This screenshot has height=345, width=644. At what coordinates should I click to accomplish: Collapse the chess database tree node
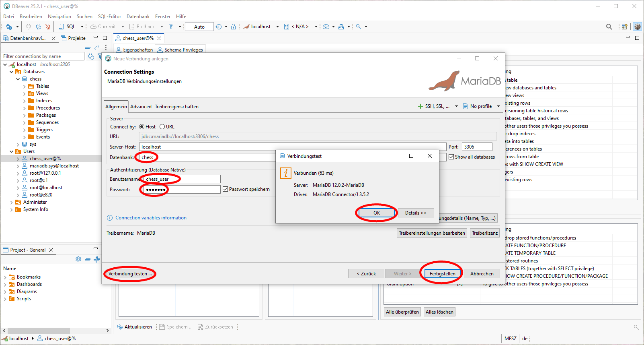click(18, 79)
